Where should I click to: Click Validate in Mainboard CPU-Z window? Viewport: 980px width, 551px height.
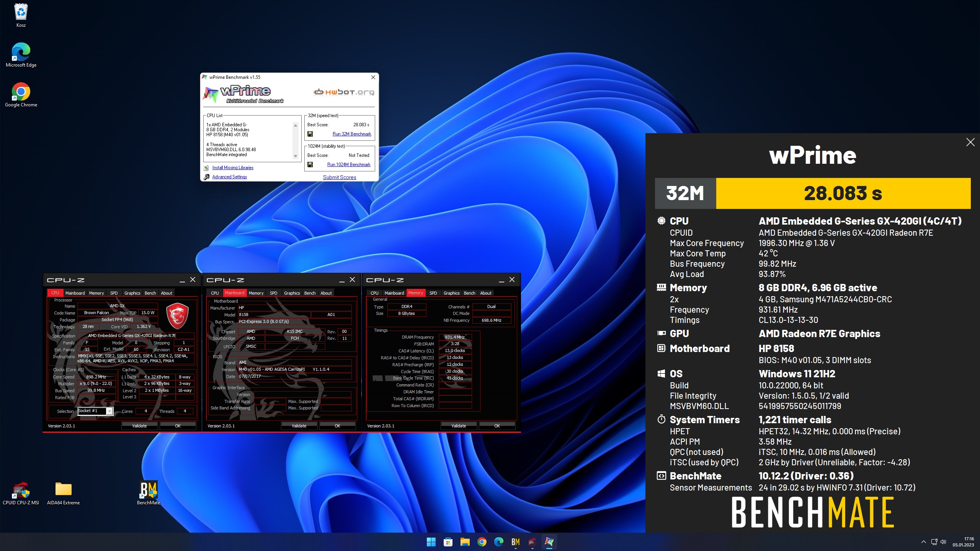coord(299,426)
